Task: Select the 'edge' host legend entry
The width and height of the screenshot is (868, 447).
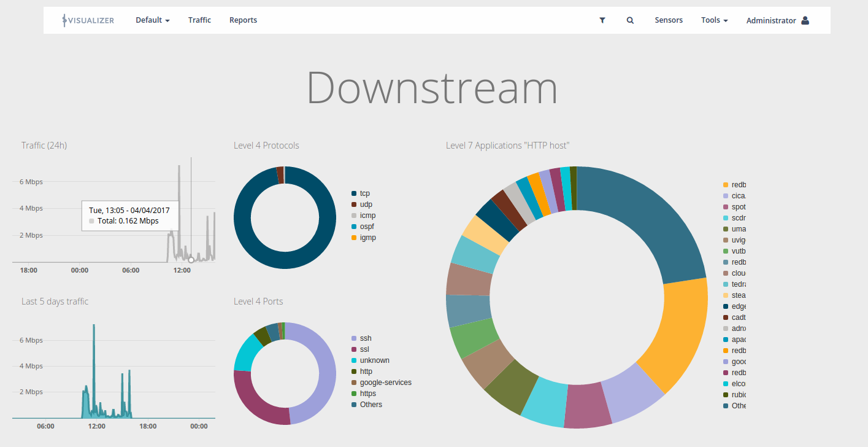Action: click(734, 306)
